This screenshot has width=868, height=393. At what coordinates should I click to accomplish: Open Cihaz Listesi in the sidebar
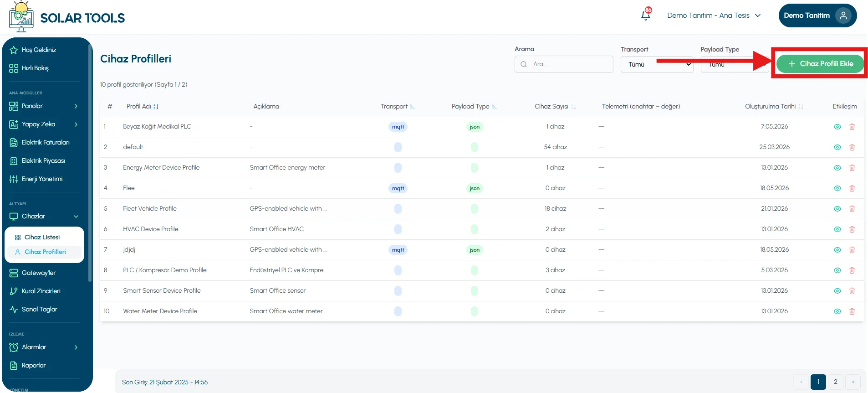[x=42, y=238]
